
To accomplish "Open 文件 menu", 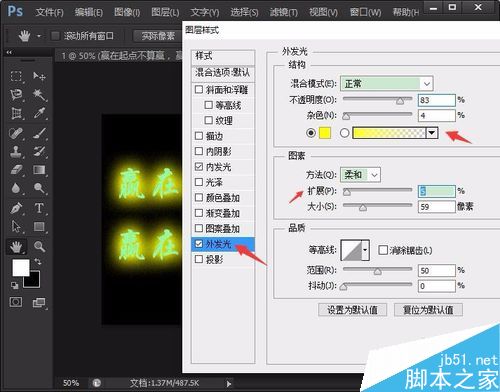I will coord(49,12).
